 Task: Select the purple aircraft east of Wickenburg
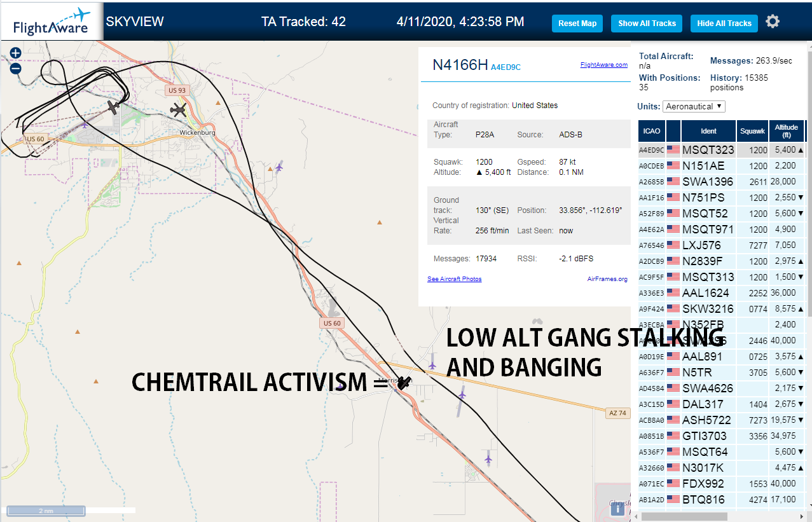pos(279,168)
